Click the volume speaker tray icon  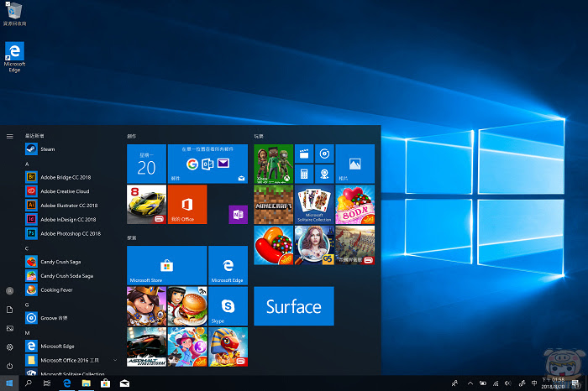(507, 383)
